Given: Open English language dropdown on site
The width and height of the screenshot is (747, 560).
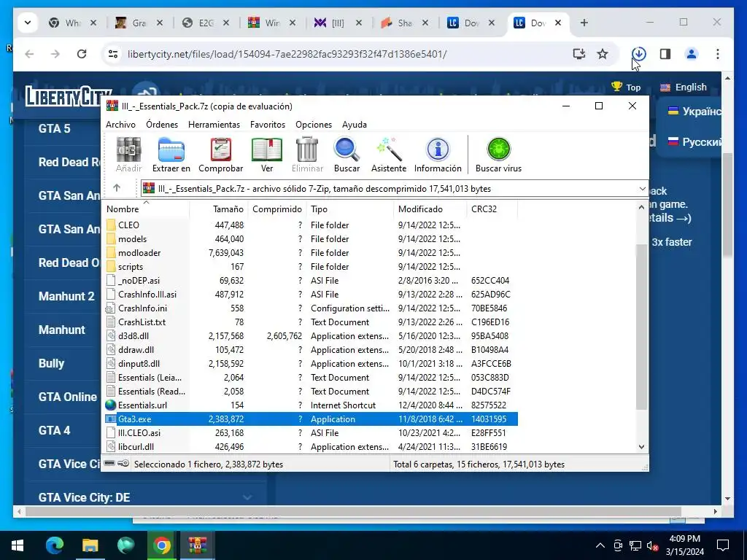Looking at the screenshot, I should [x=684, y=87].
